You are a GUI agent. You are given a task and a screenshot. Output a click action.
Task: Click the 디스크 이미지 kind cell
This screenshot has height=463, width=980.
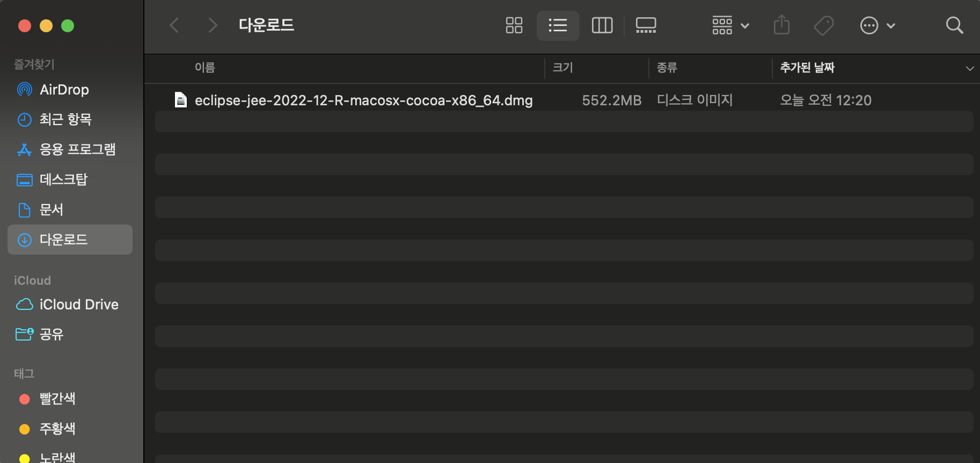(695, 100)
